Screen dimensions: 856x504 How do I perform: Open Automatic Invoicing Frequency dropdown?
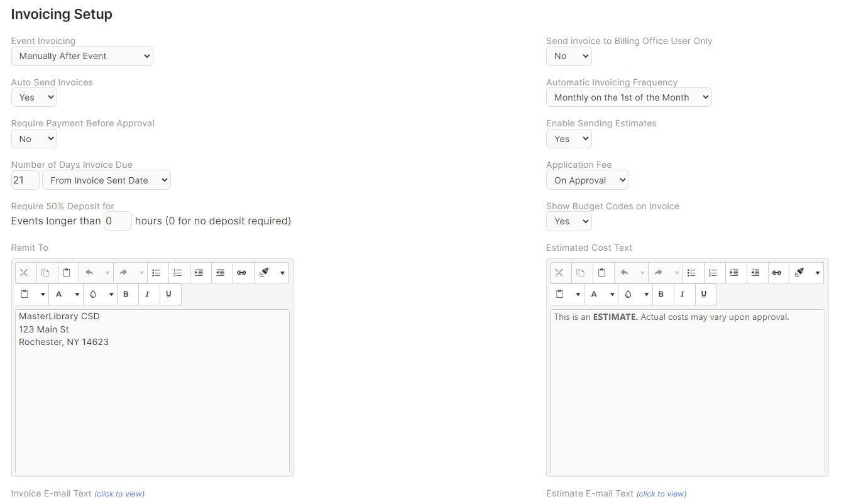(x=629, y=97)
